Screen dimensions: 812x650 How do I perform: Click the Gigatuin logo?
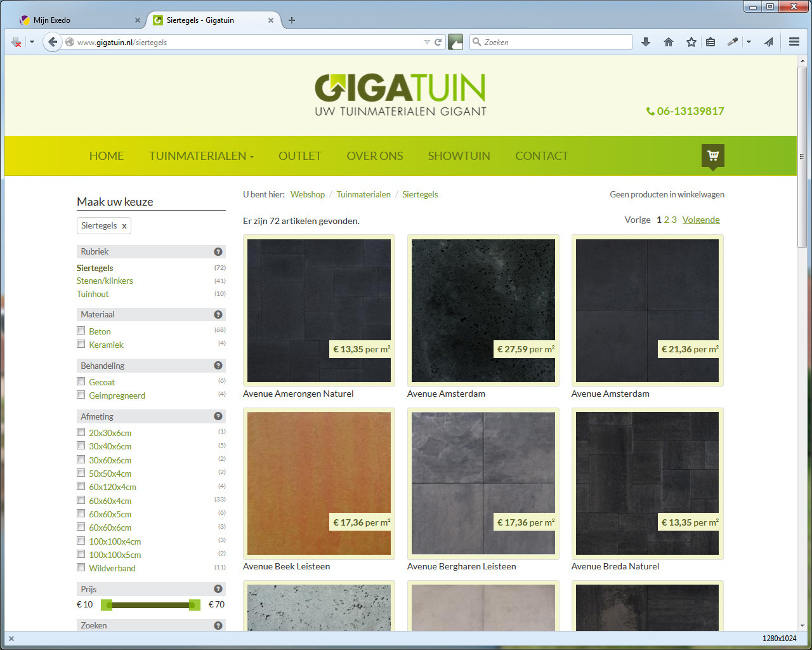400,95
